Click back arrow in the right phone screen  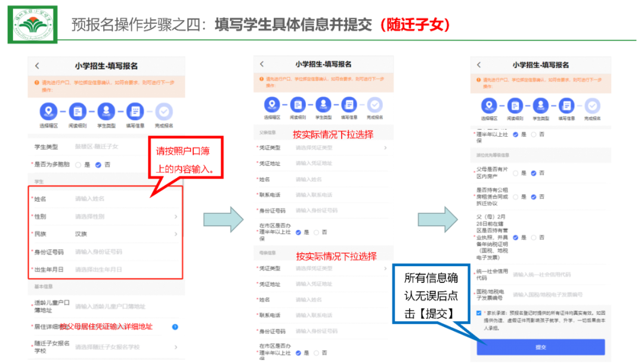point(479,64)
